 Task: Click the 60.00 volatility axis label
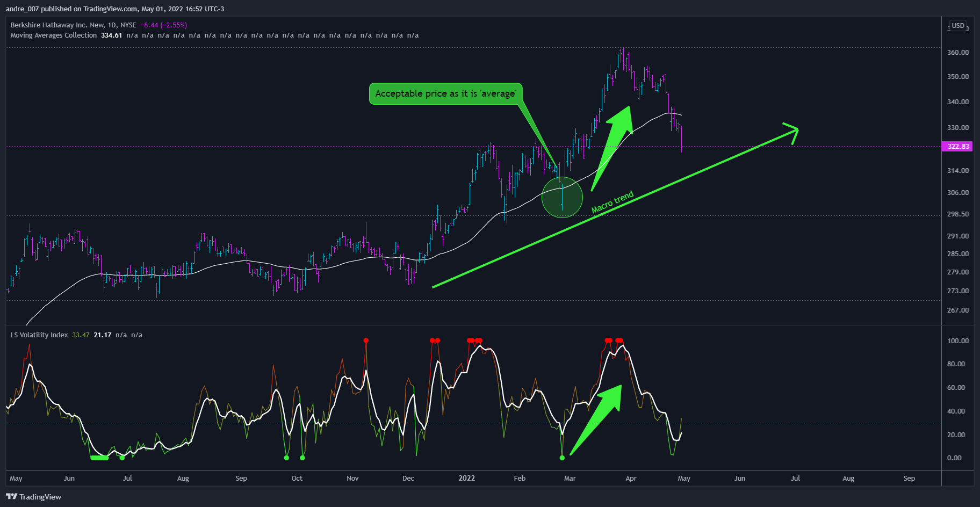[956, 388]
